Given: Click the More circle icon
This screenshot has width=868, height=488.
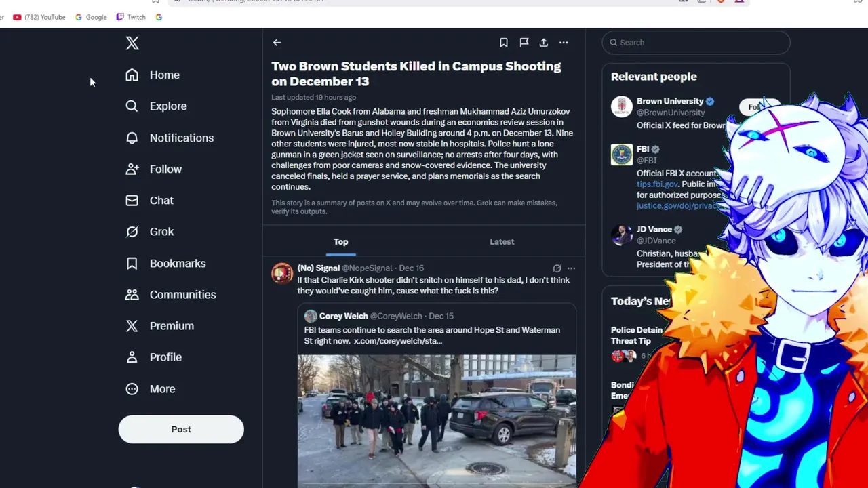Looking at the screenshot, I should pos(132,388).
